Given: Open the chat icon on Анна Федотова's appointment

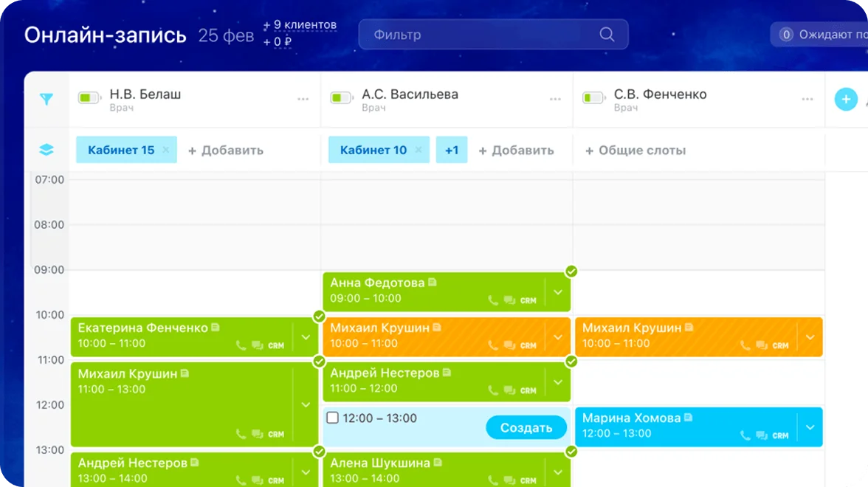Looking at the screenshot, I should pyautogui.click(x=509, y=300).
